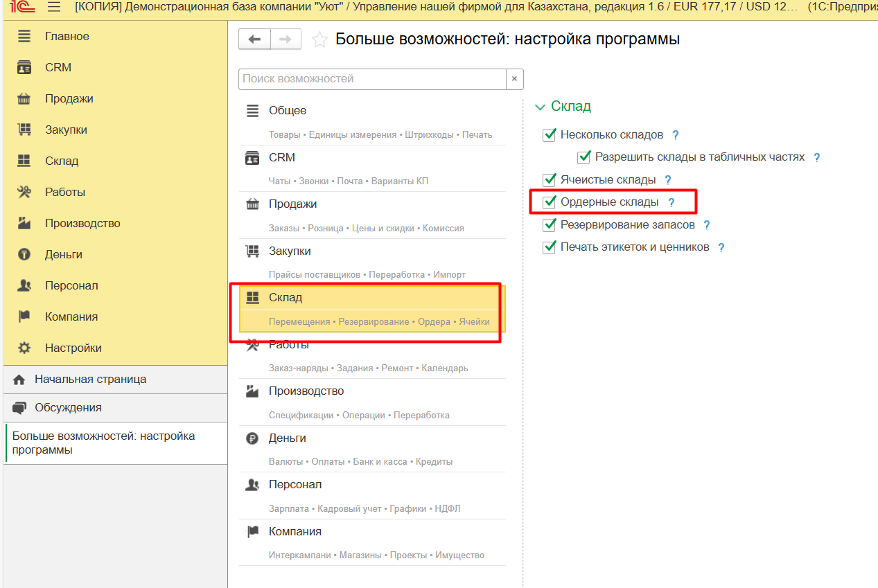Switch to Начальная страница tab

[90, 380]
